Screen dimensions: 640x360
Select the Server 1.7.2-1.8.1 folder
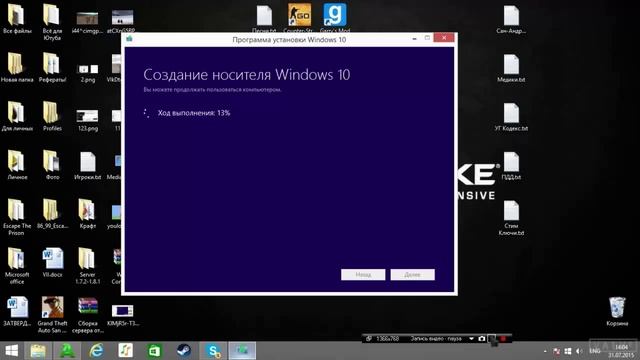[x=87, y=266]
